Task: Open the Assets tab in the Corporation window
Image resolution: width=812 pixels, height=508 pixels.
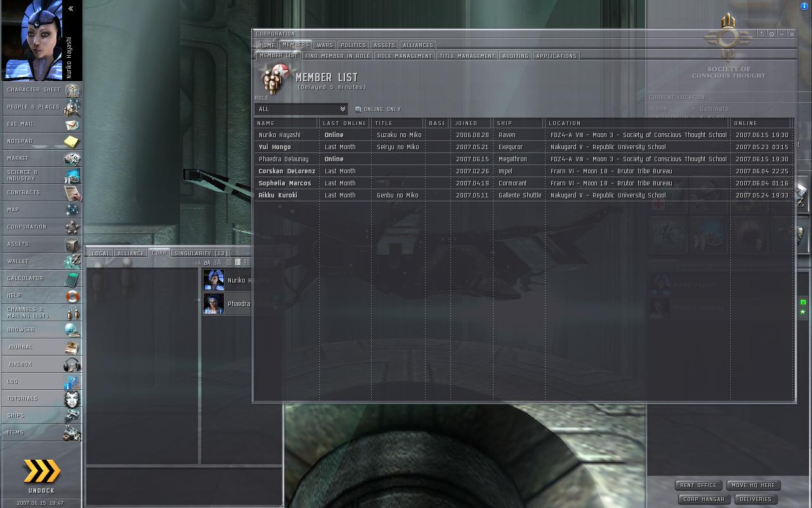Action: click(x=384, y=45)
